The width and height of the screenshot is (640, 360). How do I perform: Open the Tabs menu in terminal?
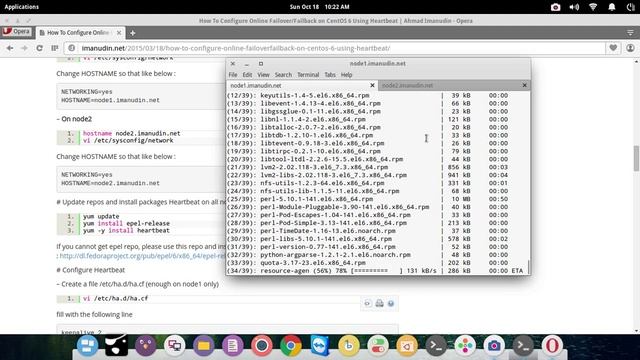[x=330, y=75]
